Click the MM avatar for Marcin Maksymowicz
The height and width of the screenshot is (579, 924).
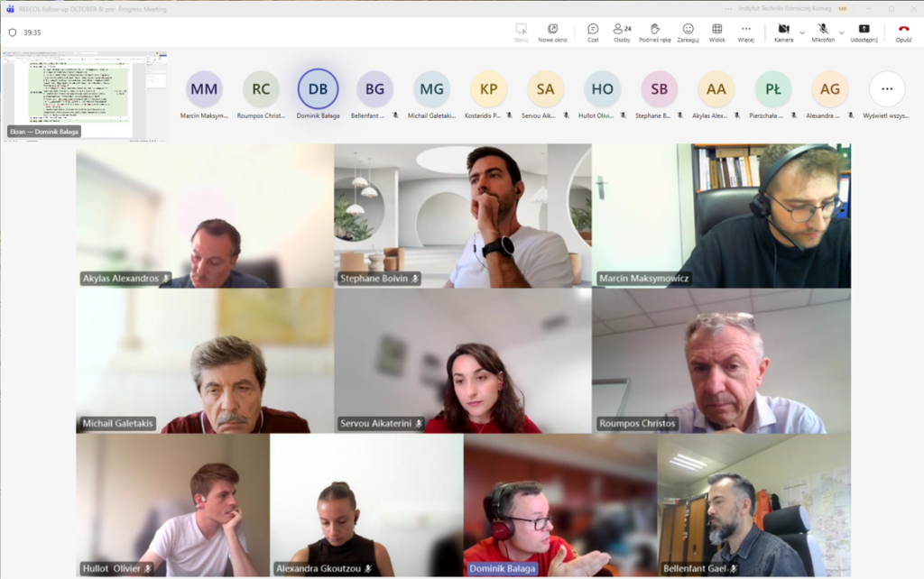pyautogui.click(x=204, y=89)
